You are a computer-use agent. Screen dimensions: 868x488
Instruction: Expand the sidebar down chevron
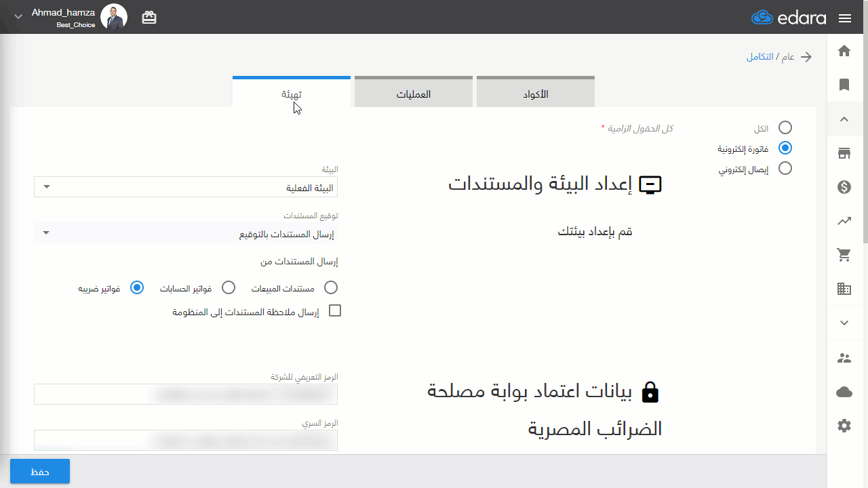tap(844, 323)
